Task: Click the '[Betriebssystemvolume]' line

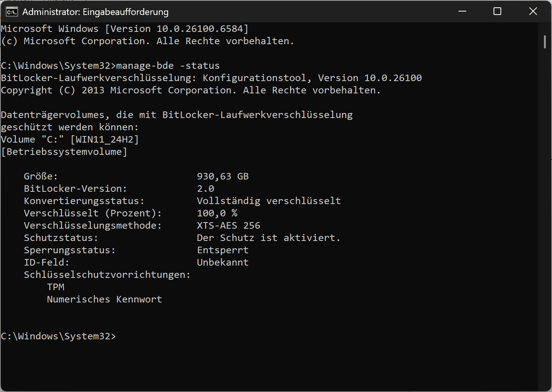Action: (x=64, y=152)
